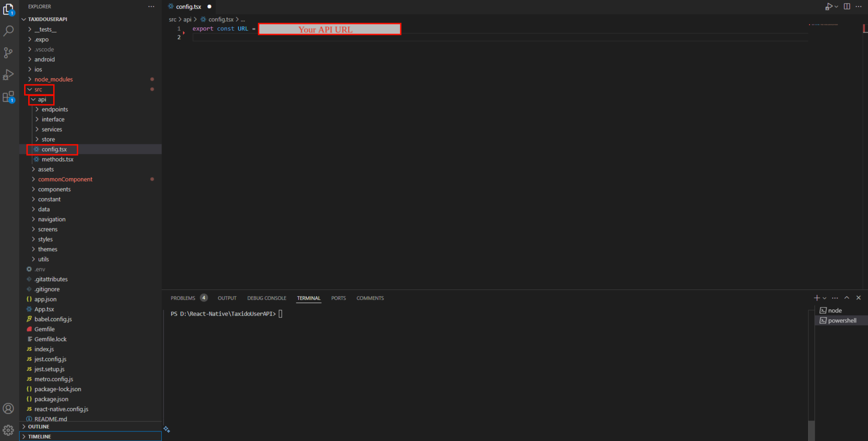Screen dimensions: 868x441
Task: Switch to the PROBLEMS tab
Action: [x=183, y=298]
